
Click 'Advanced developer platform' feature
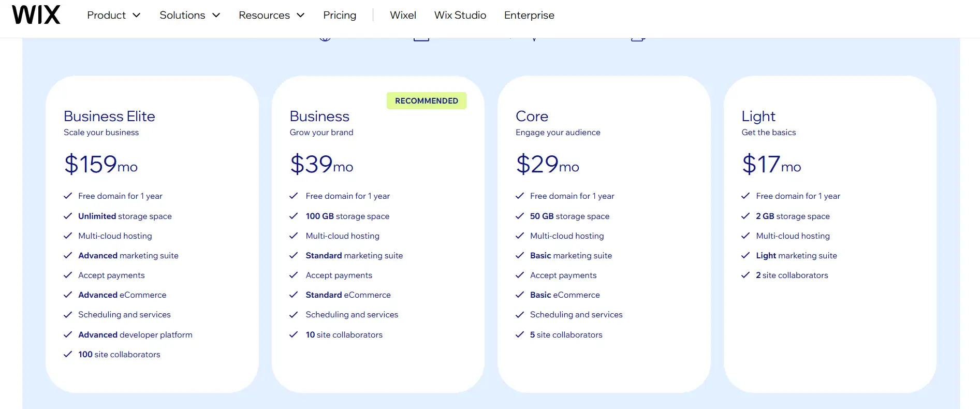point(135,334)
